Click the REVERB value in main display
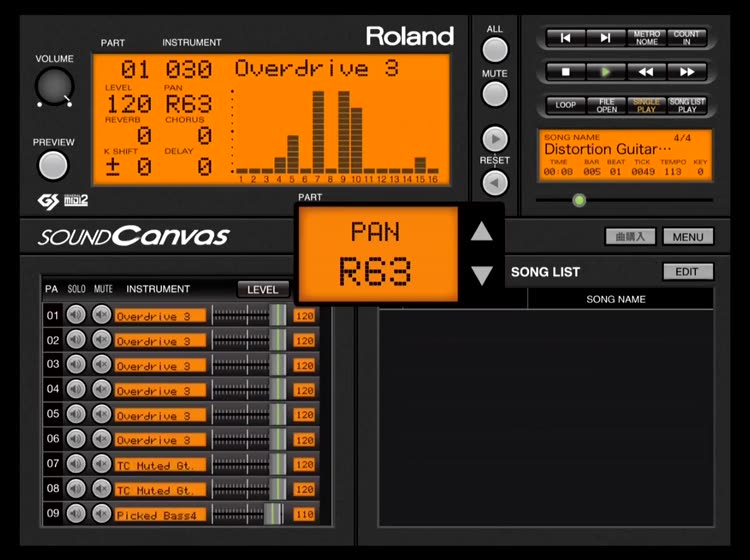750x560 pixels. [144, 136]
